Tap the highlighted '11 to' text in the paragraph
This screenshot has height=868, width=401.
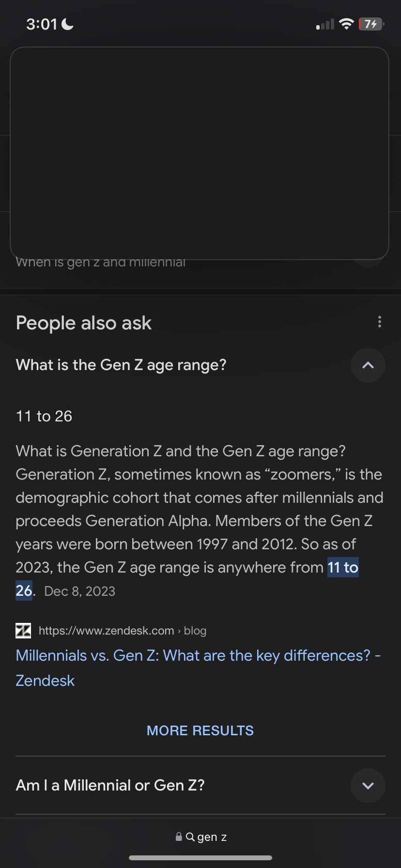click(343, 567)
